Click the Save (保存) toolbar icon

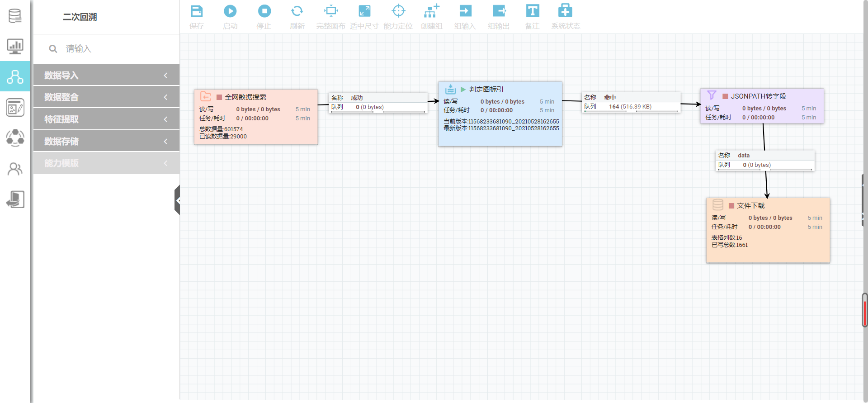[x=197, y=11]
